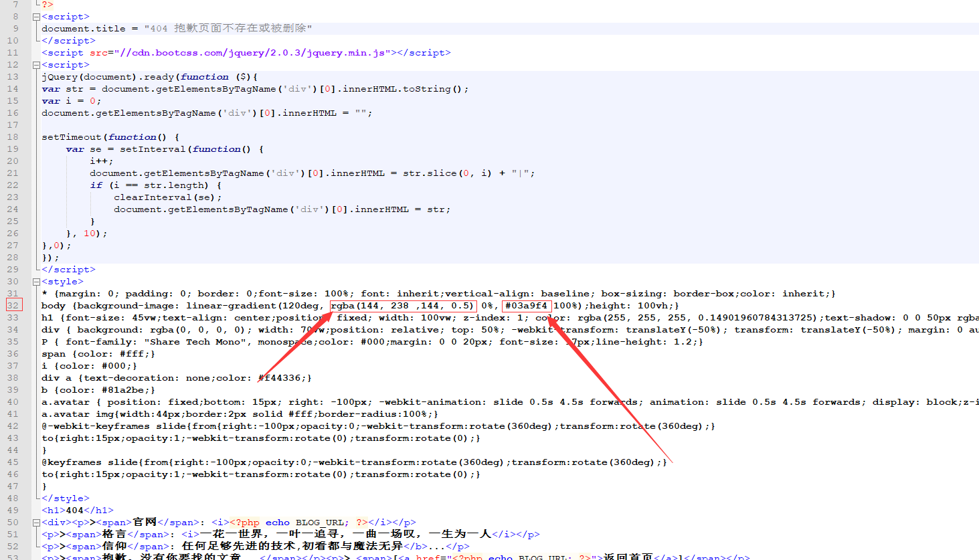Collapse the <style> block fold marker
Image resolution: width=979 pixels, height=560 pixels.
click(x=36, y=282)
